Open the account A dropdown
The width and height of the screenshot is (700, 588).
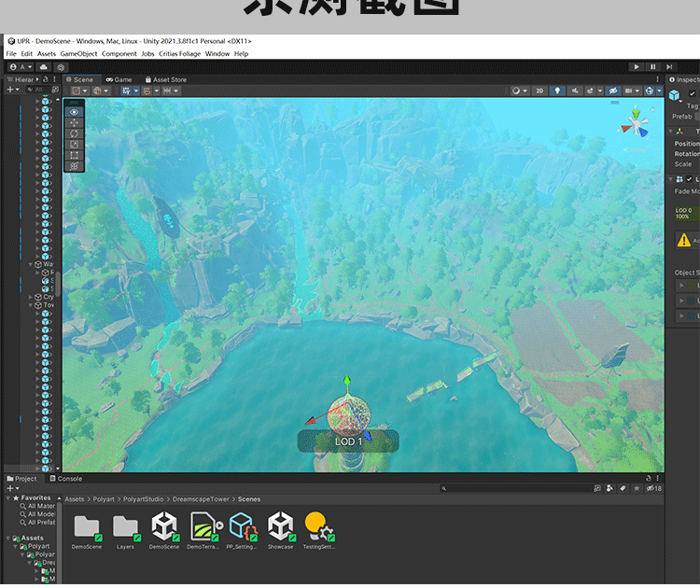tap(21, 67)
